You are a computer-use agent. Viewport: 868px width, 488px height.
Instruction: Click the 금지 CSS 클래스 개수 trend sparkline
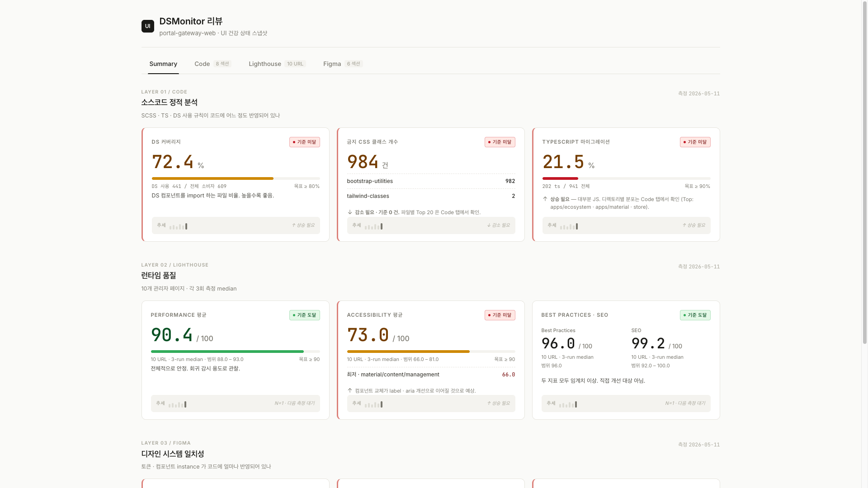[x=373, y=226]
